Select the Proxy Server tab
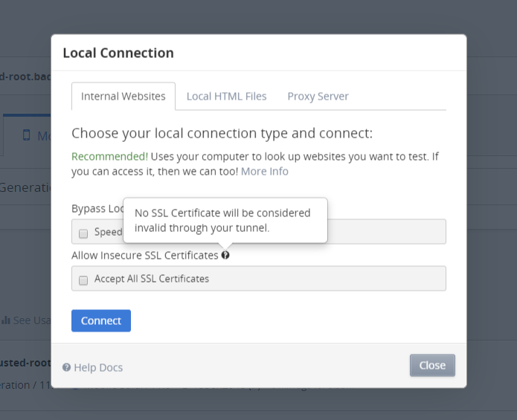 point(318,97)
